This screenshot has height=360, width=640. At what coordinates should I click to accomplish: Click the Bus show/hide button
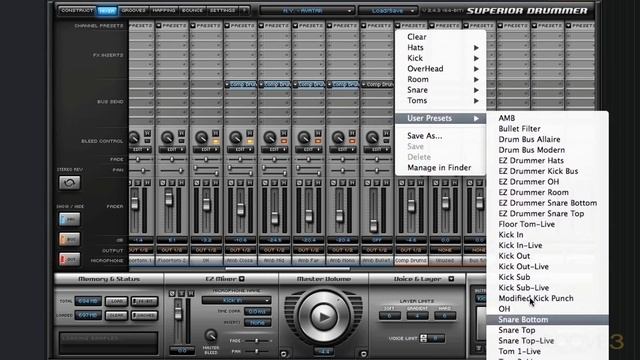(x=69, y=239)
